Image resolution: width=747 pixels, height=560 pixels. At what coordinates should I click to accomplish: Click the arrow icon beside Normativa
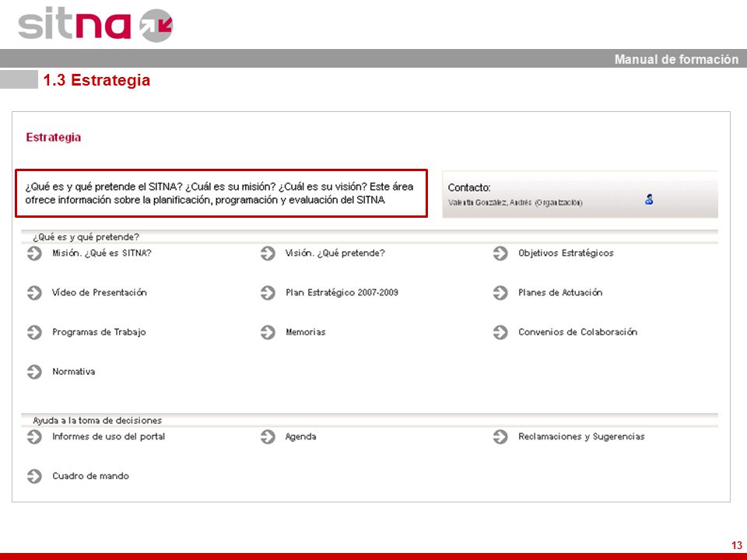coord(34,372)
